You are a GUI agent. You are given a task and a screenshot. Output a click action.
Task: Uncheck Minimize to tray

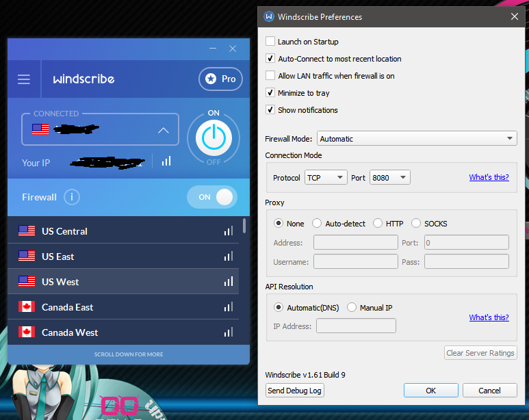pyautogui.click(x=270, y=92)
